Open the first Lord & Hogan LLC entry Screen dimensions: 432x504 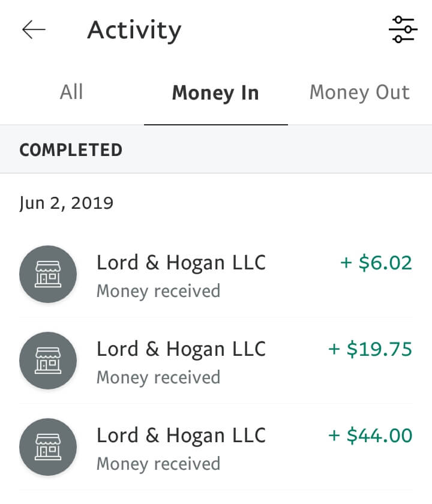pos(215,275)
